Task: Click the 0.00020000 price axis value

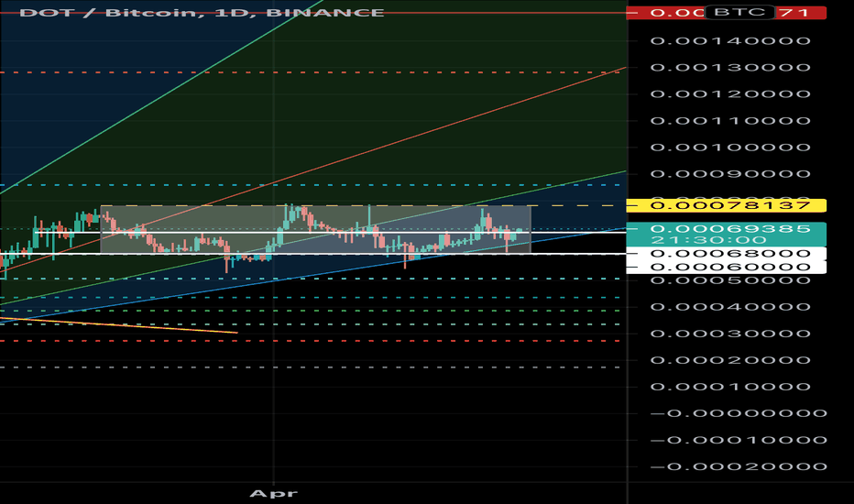Action: (x=730, y=361)
